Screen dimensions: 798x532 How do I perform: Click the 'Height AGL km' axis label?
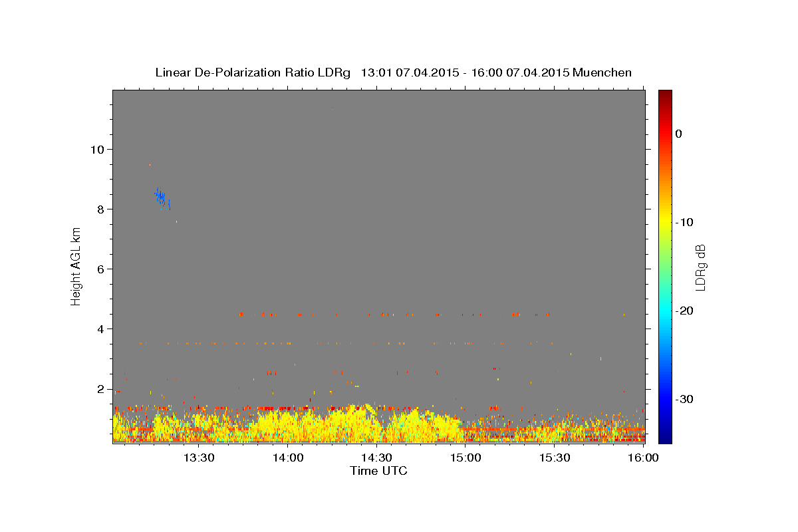(76, 266)
